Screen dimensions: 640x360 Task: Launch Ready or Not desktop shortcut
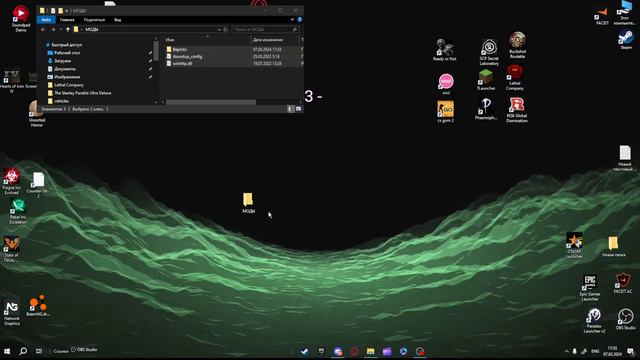(444, 50)
